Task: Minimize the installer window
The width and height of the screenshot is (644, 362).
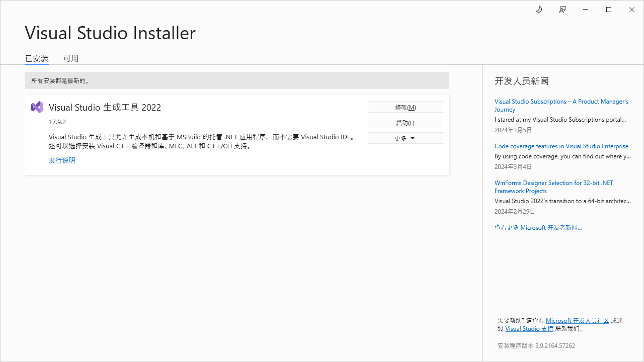Action: (586, 10)
